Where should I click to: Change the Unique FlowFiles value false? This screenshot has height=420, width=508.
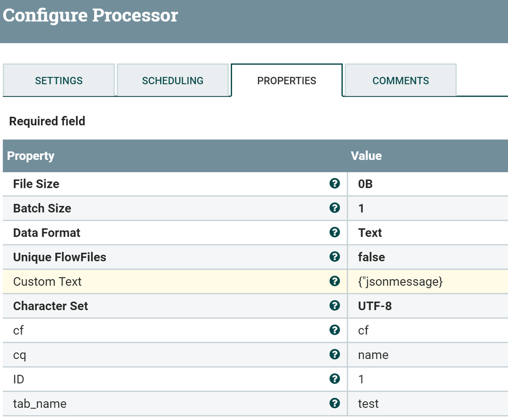point(372,257)
